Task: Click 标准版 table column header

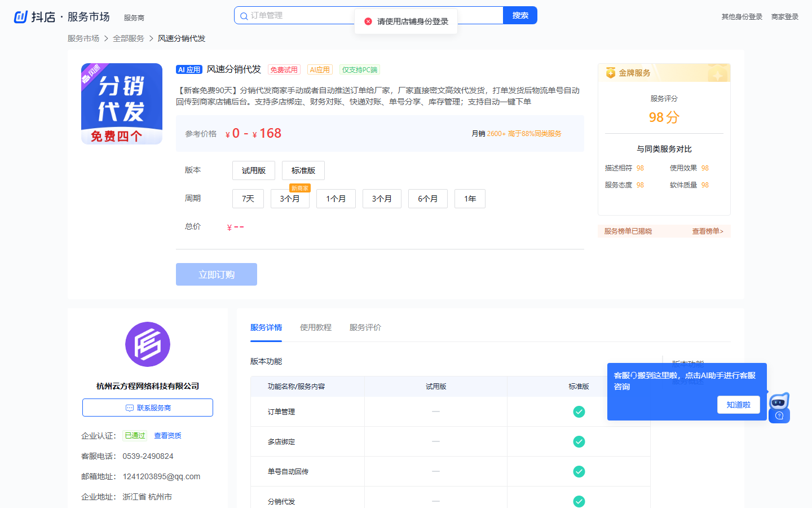Action: 579,387
